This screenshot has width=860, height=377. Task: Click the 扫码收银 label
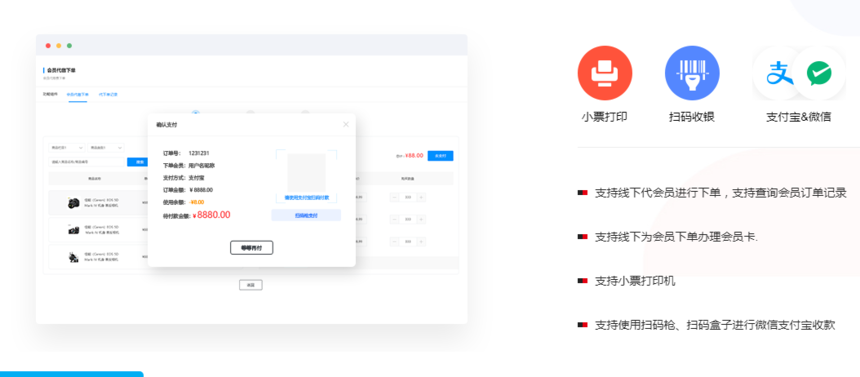(x=692, y=117)
